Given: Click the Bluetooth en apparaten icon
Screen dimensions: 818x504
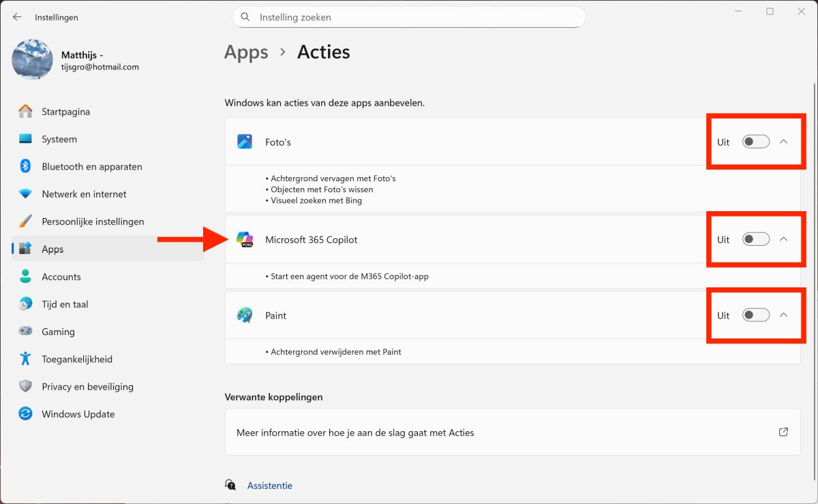Looking at the screenshot, I should 25,166.
